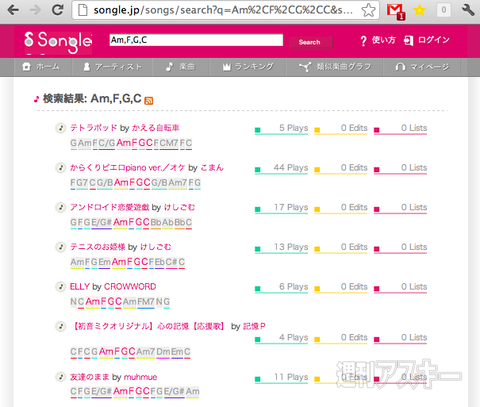The image size is (480, 407).
Task: Click the browser forward arrow
Action: 35,10
